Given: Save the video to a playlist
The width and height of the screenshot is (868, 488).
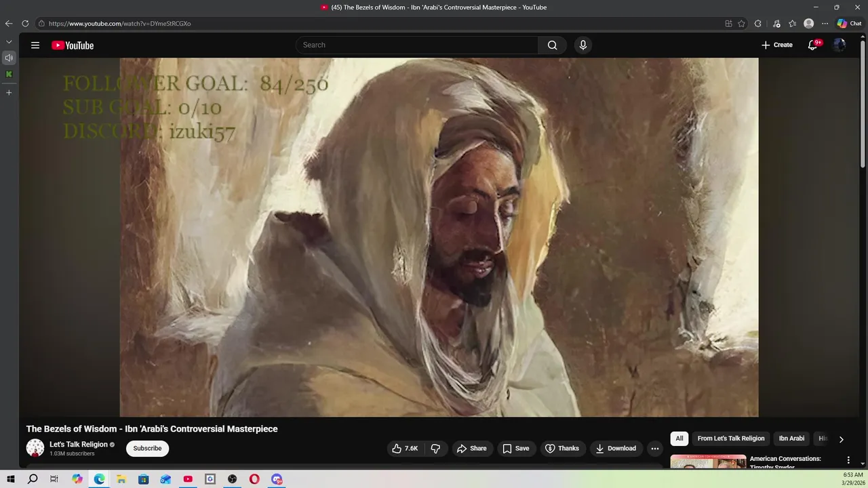Looking at the screenshot, I should point(515,449).
